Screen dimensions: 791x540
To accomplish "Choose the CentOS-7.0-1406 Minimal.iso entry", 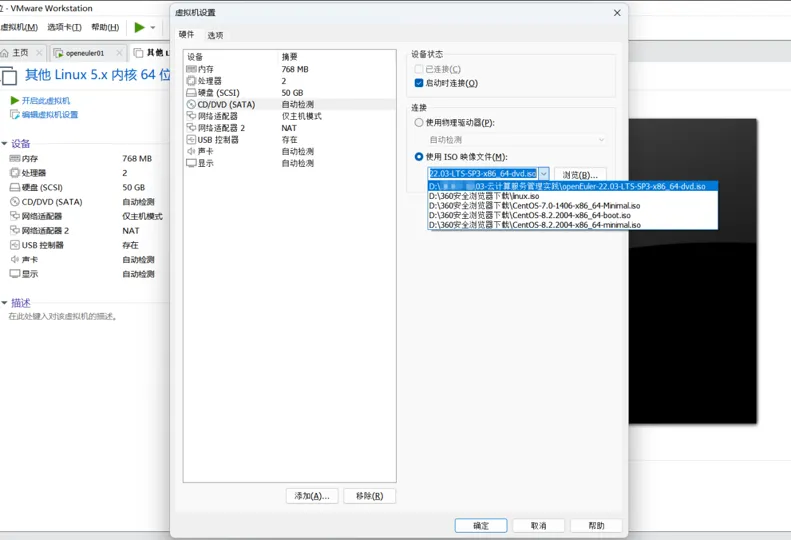I will pos(573,205).
